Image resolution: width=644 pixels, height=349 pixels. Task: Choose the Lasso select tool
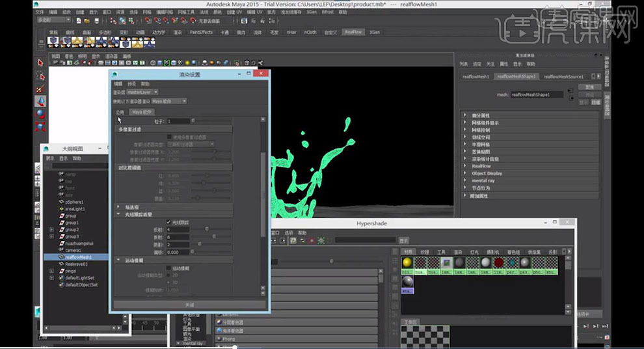click(40, 76)
